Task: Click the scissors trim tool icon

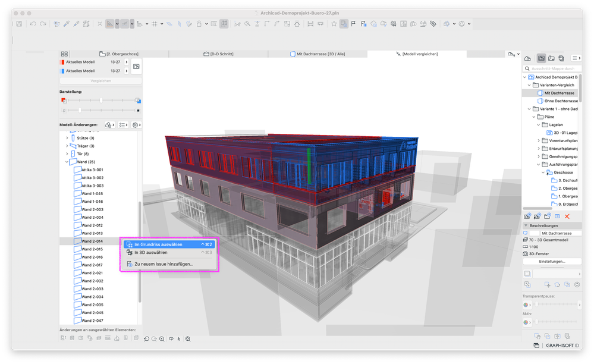Action: coord(237,24)
